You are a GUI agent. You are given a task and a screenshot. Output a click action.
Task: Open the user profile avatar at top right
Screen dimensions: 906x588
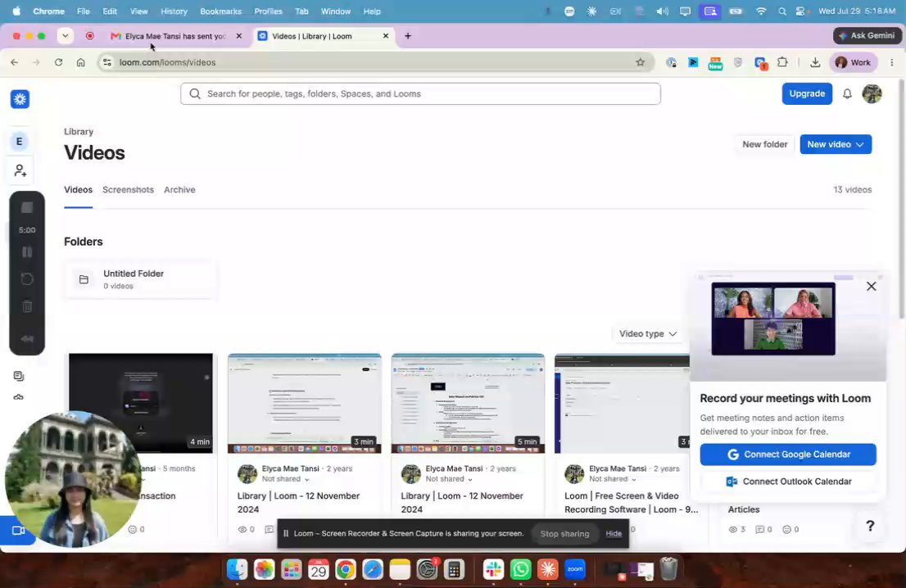pos(872,93)
